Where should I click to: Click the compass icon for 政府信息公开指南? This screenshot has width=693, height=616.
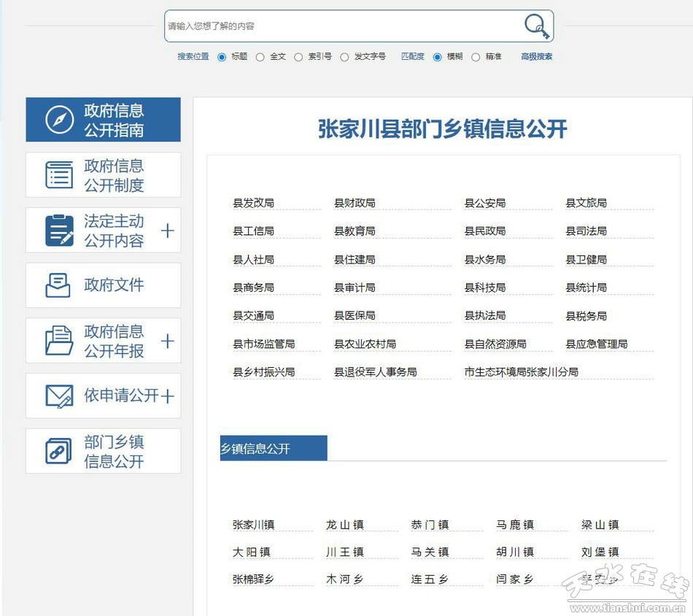[x=59, y=120]
